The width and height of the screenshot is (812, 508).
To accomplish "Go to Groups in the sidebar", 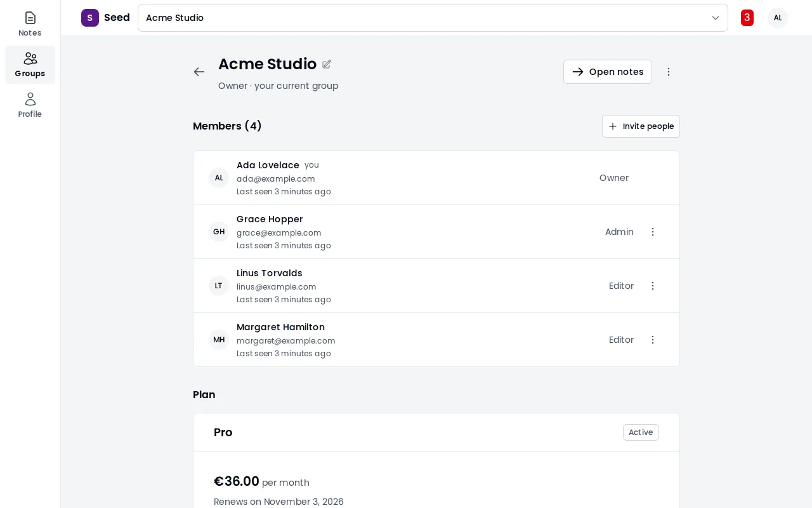I will click(x=30, y=65).
